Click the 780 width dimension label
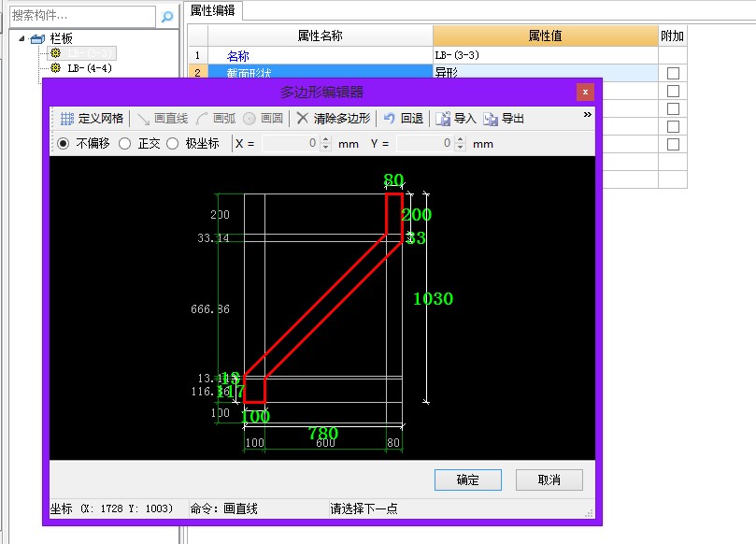756x544 pixels. click(x=323, y=433)
